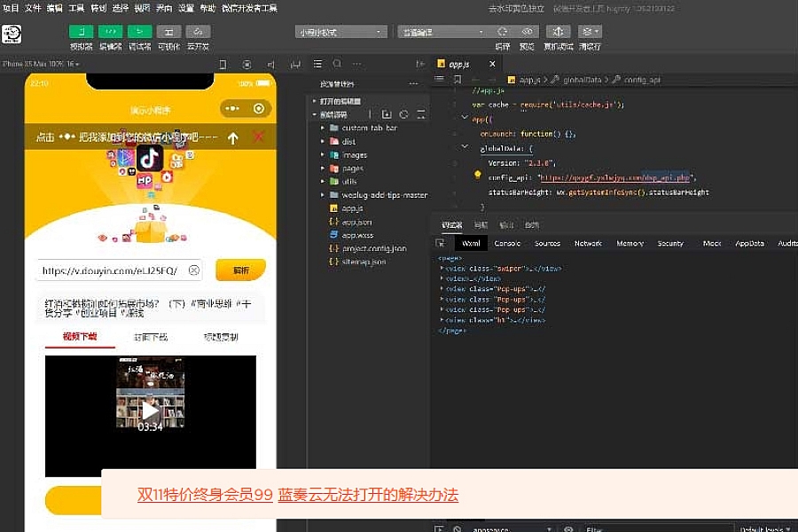798x532 pixels.
Task: Expand the images folder
Action: (x=355, y=155)
